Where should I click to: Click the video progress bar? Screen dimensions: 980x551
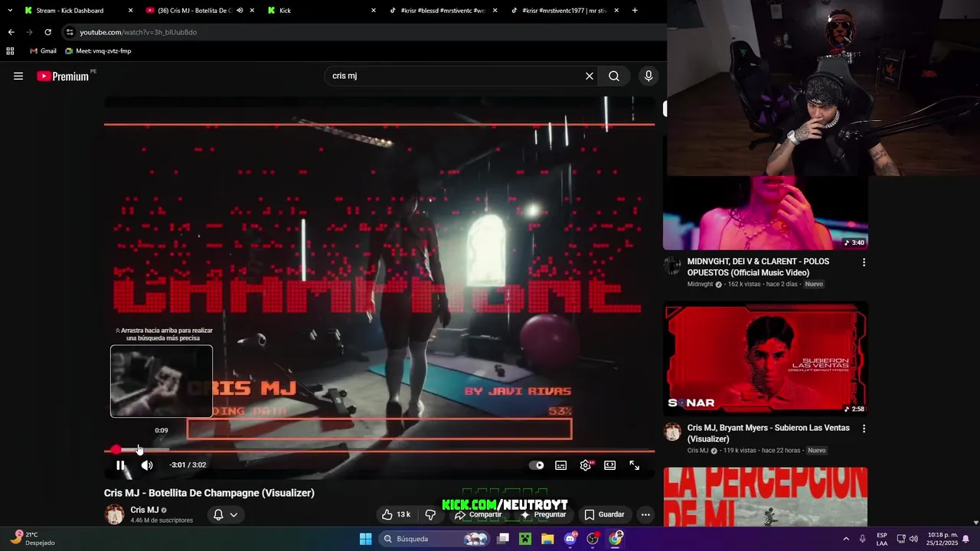pyautogui.click(x=380, y=451)
